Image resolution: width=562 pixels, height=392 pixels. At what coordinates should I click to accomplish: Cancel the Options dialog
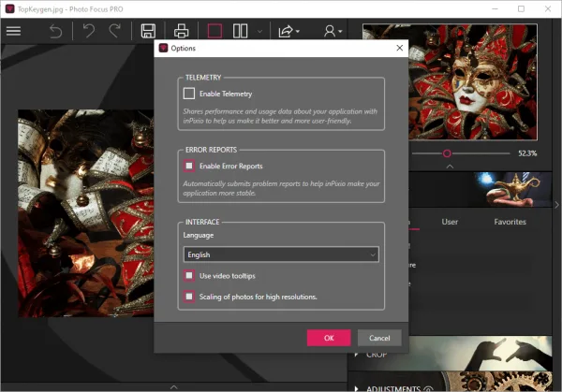coord(379,338)
